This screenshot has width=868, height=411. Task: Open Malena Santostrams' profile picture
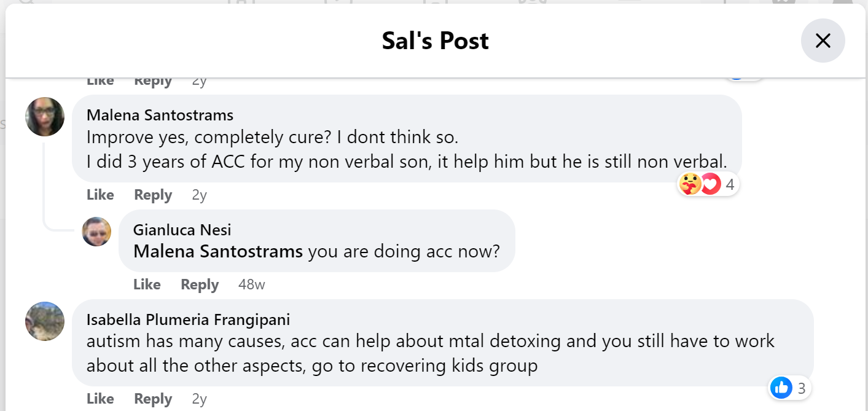[x=45, y=117]
